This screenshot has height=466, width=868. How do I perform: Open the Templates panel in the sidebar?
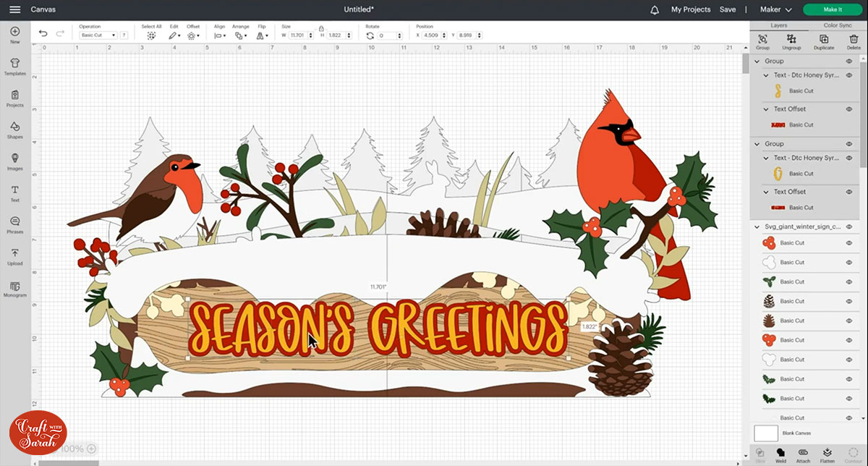pyautogui.click(x=14, y=67)
